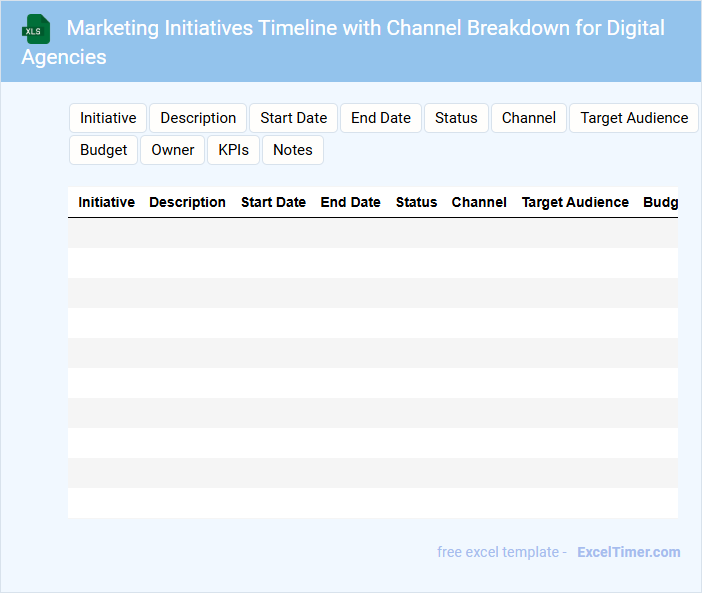Select the Budget tag button
Image resolution: width=702 pixels, height=593 pixels.
click(104, 150)
